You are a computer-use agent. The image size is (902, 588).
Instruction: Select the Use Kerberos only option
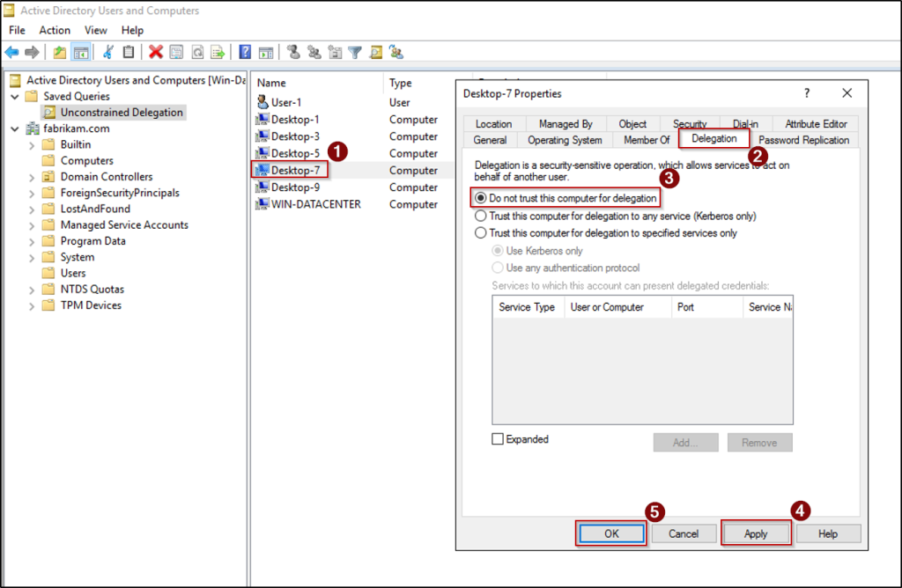pos(496,251)
